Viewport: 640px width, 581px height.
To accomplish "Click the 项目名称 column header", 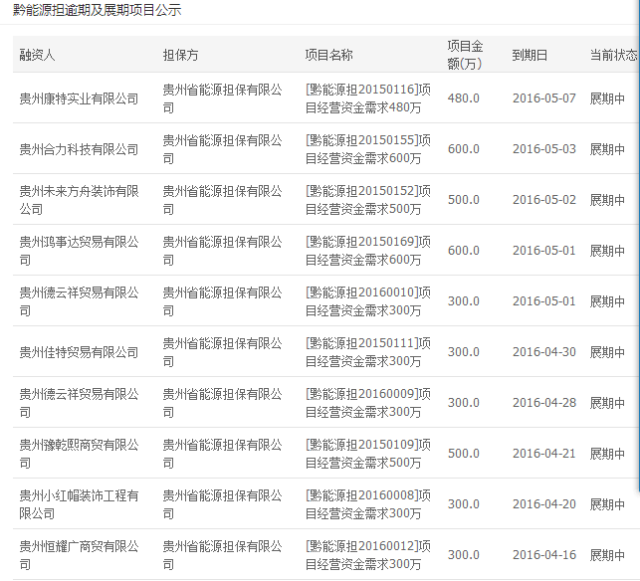I will pyautogui.click(x=329, y=55).
